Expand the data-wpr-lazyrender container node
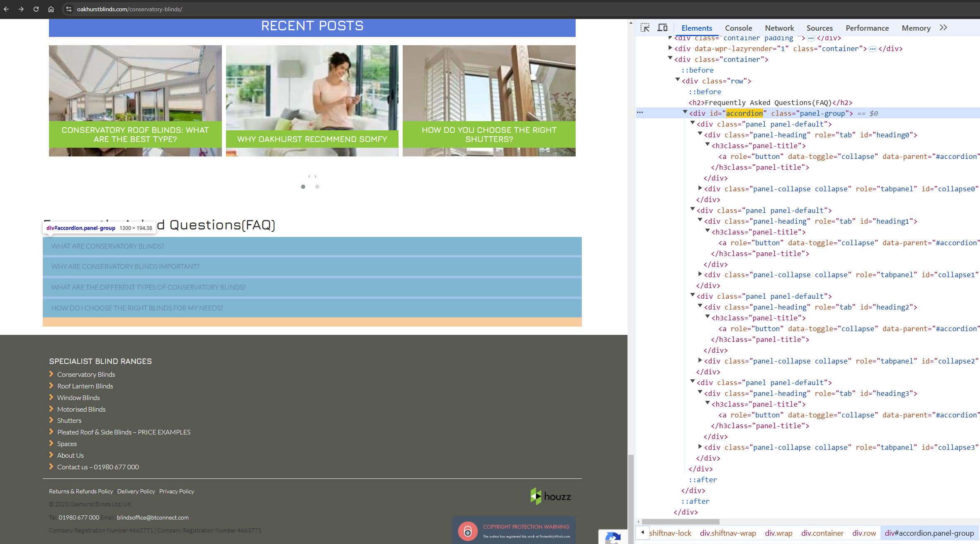This screenshot has width=980, height=544. point(670,48)
